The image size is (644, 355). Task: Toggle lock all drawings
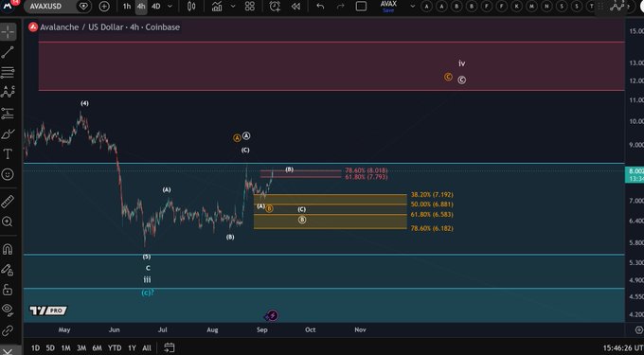pyautogui.click(x=8, y=290)
